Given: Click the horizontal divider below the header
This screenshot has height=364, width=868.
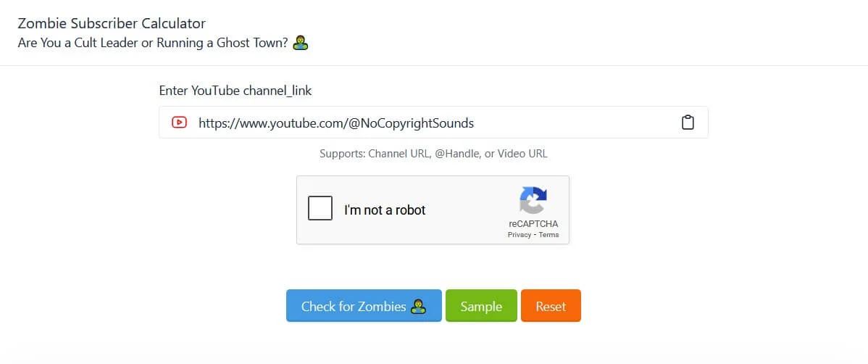Looking at the screenshot, I should pos(434,65).
